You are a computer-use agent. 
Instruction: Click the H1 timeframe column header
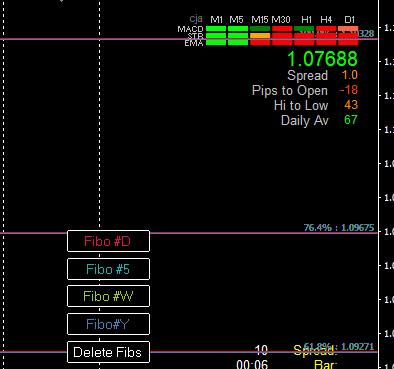306,20
